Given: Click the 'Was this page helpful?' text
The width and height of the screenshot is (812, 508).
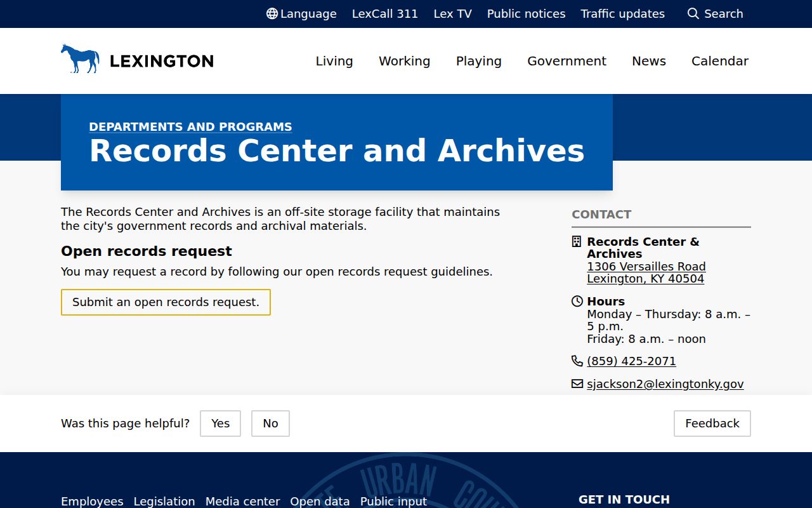Looking at the screenshot, I should click(x=125, y=424).
